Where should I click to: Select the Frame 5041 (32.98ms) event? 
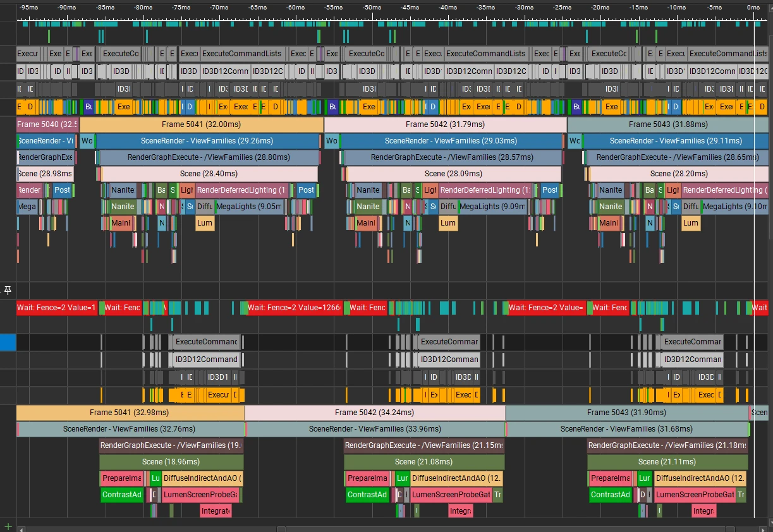[130, 413]
